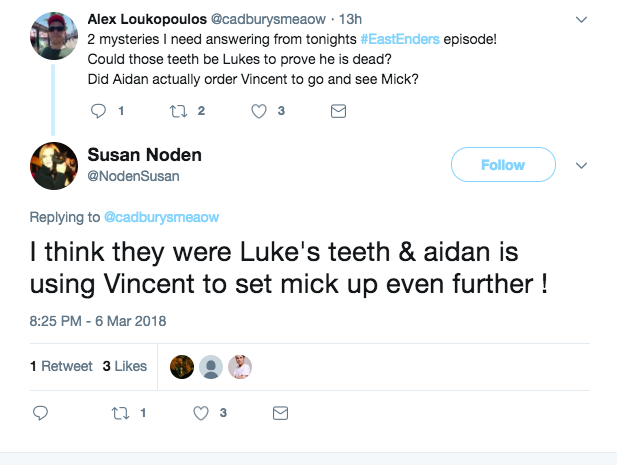Share Susan's tweet via message icon
Viewport: 617px width, 465px height.
point(280,412)
